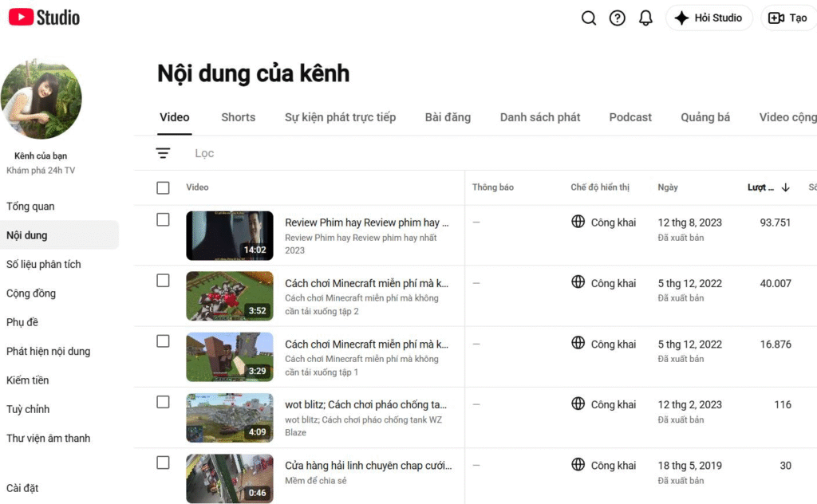Click globe icon on 16.876 views row
This screenshot has height=504, width=817.
(x=578, y=343)
